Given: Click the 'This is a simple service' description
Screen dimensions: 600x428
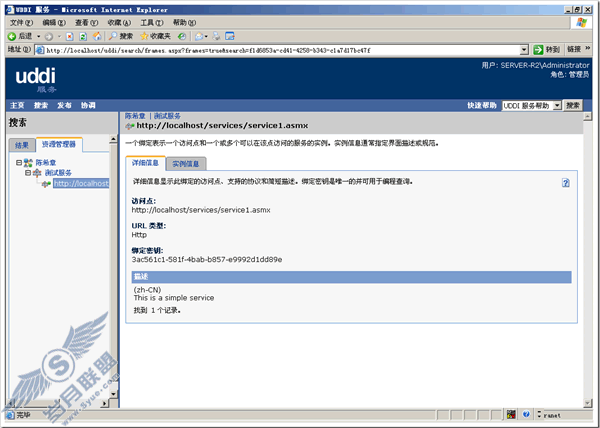Looking at the screenshot, I should pyautogui.click(x=174, y=298).
